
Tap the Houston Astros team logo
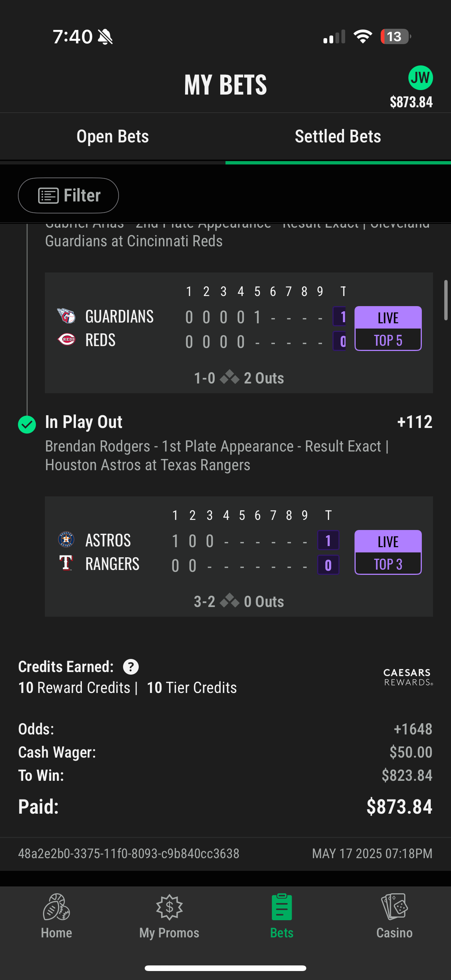(66, 539)
